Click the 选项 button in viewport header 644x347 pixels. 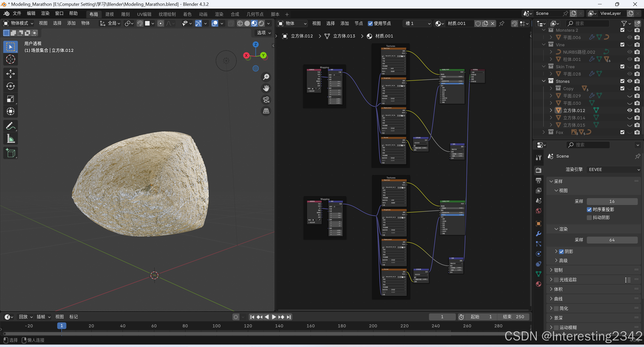coord(263,33)
